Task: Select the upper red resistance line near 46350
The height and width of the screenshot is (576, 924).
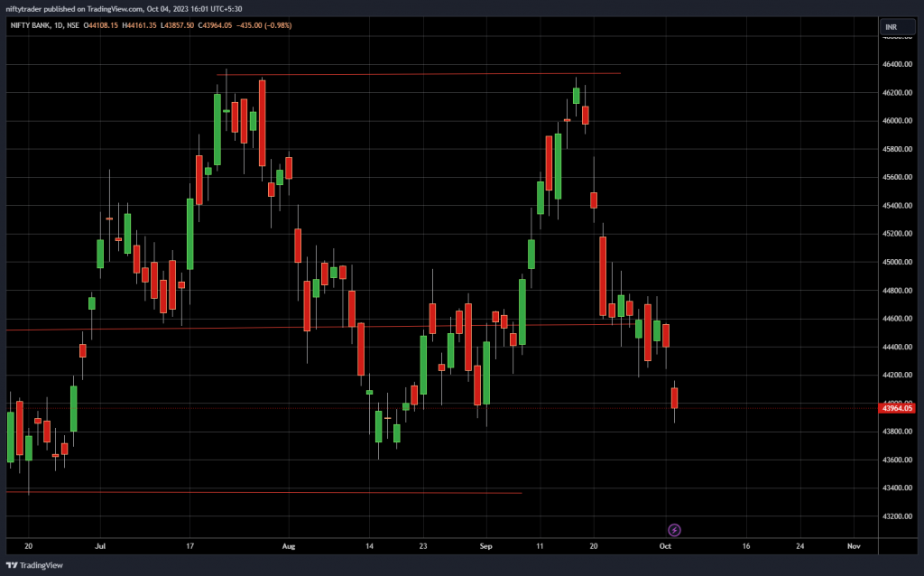Action: coord(419,74)
